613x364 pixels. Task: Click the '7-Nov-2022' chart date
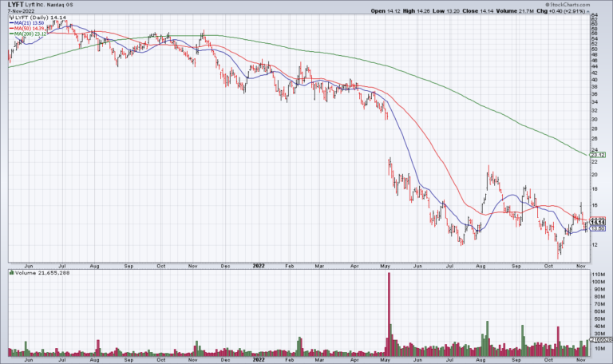tap(21, 11)
